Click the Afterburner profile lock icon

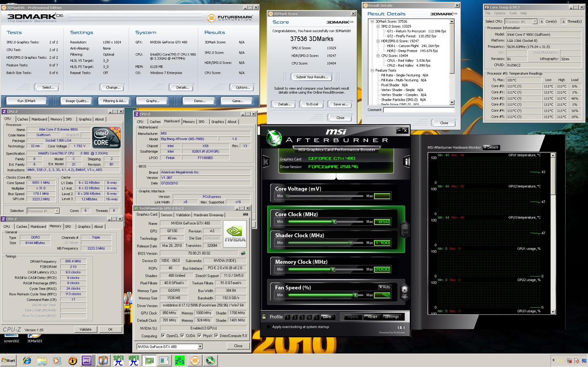pyautogui.click(x=264, y=316)
